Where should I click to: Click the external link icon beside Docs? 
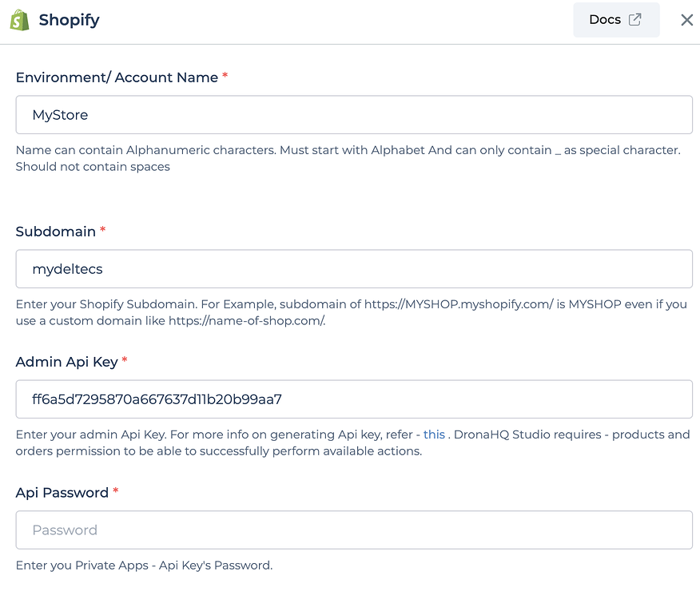coord(634,20)
